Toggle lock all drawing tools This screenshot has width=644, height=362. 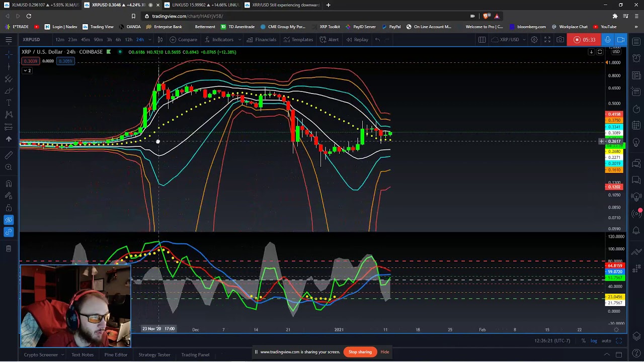point(9,208)
